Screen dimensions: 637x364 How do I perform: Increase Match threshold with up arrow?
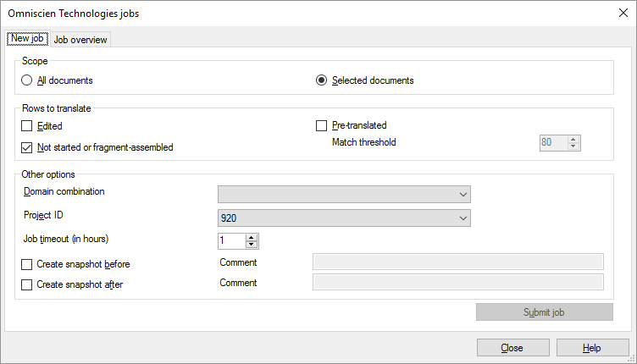(573, 139)
